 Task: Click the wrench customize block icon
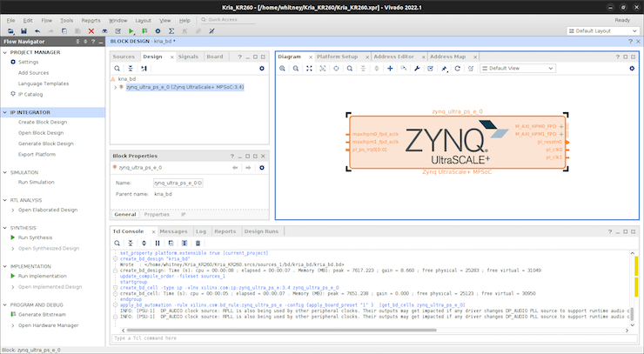[417, 69]
